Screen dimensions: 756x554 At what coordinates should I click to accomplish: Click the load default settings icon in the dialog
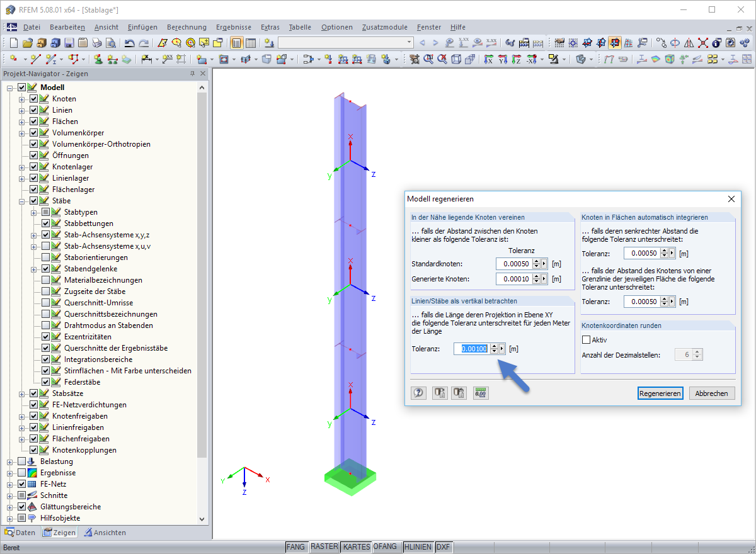coord(440,393)
